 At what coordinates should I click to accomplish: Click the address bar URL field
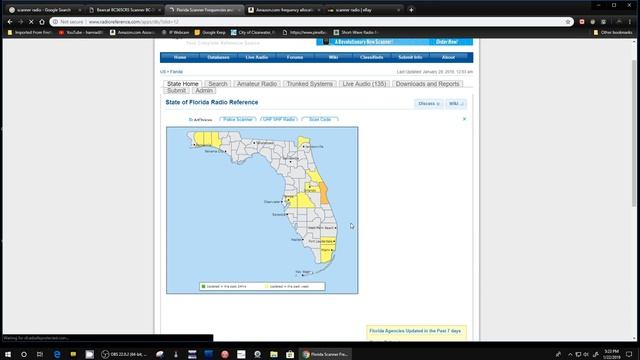pyautogui.click(x=310, y=22)
